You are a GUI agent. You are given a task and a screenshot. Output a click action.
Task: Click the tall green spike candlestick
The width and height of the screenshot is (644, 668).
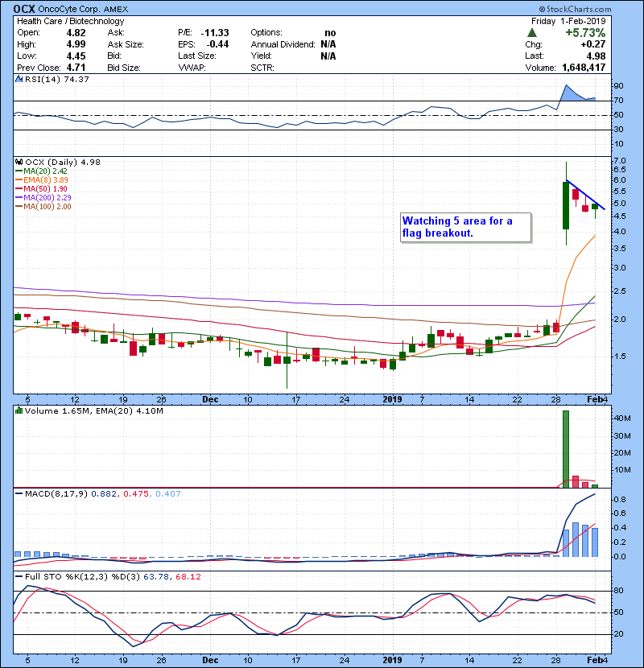[566, 205]
